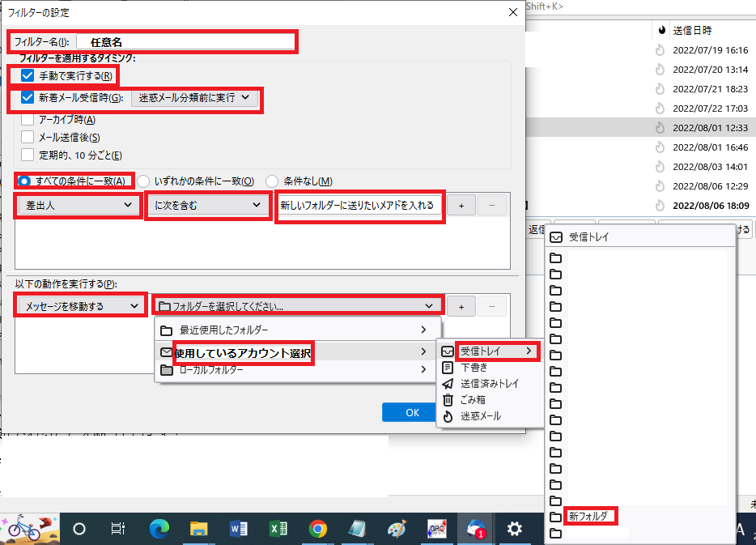
Task: Select 送信済みトレイ as the destination
Action: pyautogui.click(x=490, y=383)
